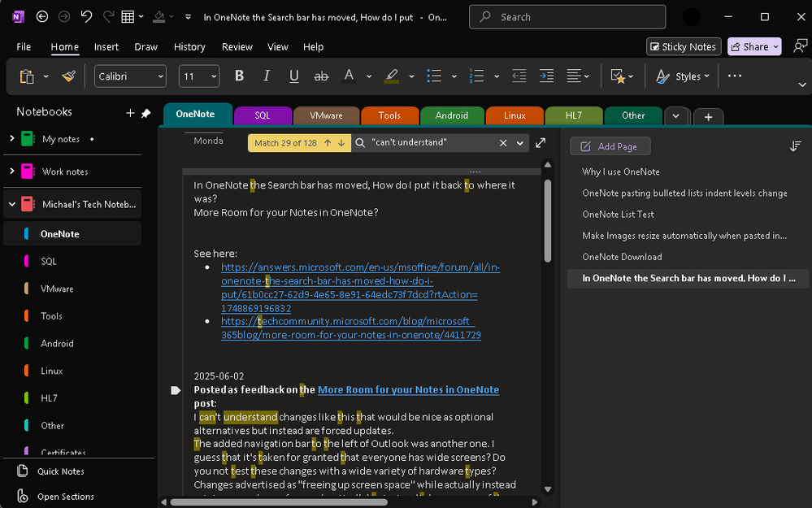The width and height of the screenshot is (812, 508).
Task: Expand the My notes notebook
Action: pos(12,138)
